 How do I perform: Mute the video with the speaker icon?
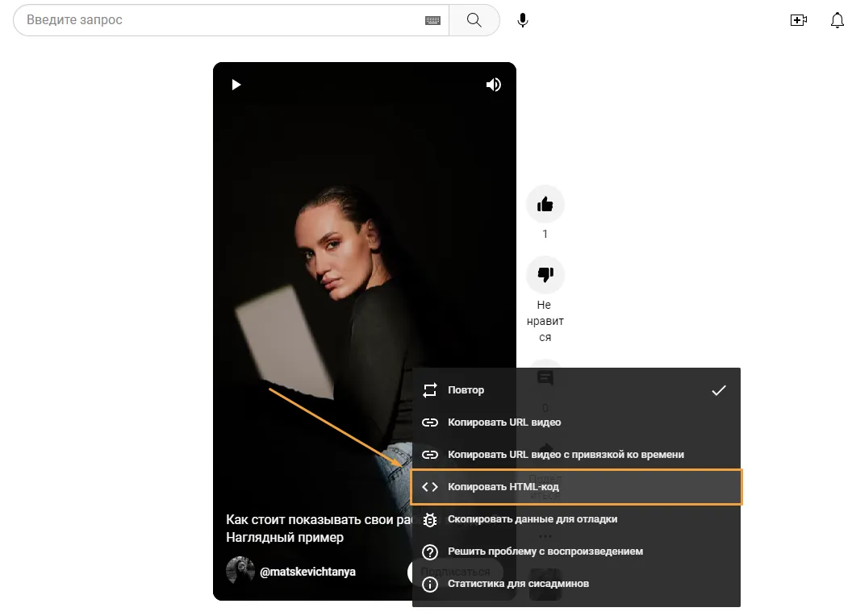coord(494,85)
